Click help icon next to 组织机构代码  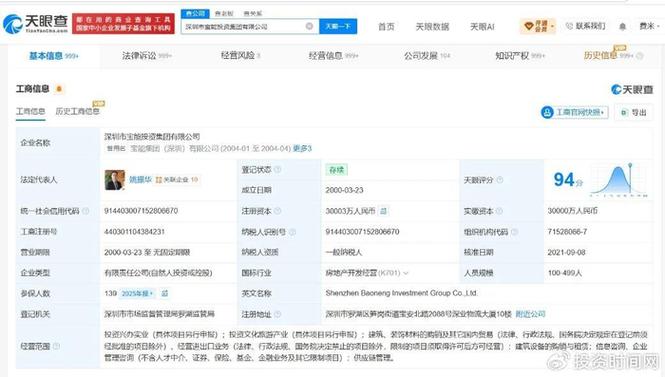point(514,232)
